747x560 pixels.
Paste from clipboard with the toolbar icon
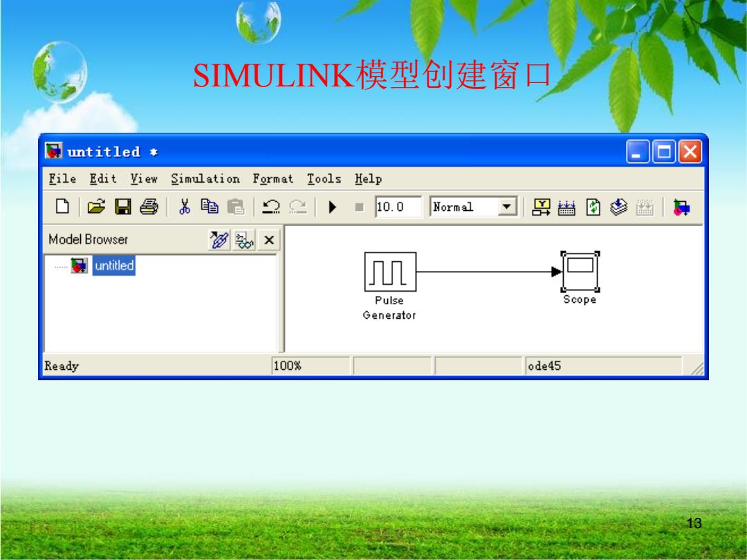point(236,207)
